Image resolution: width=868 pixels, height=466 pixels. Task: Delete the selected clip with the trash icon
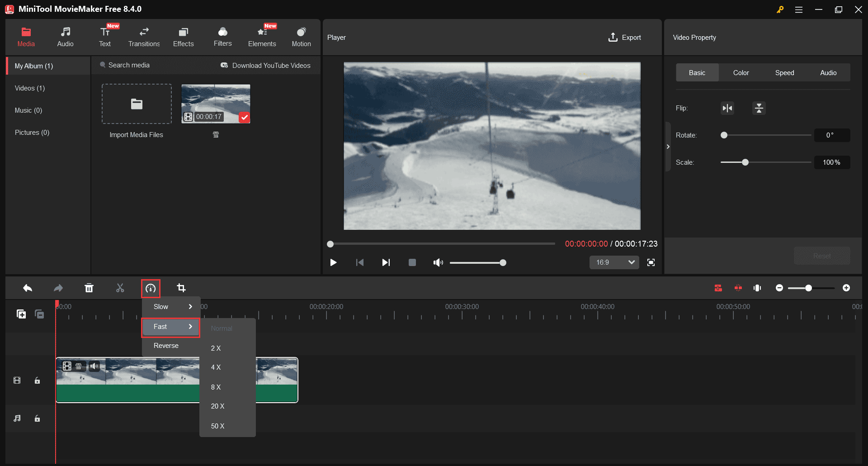pos(89,288)
